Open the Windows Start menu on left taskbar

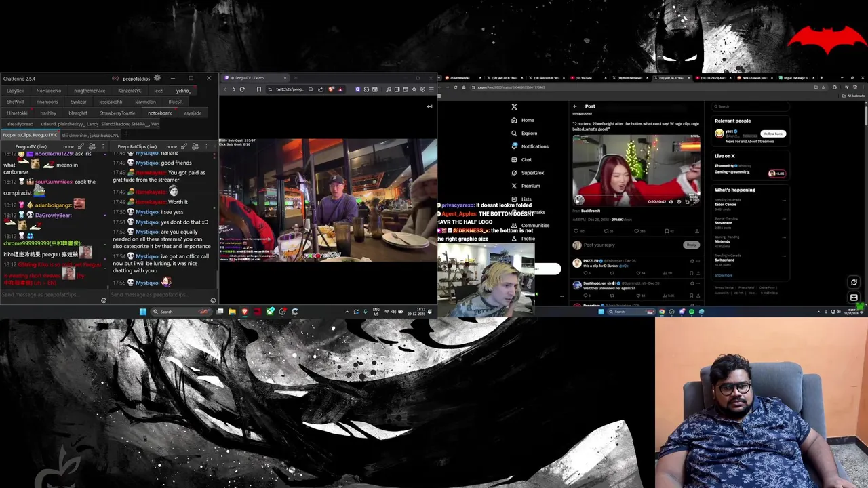[x=142, y=312]
